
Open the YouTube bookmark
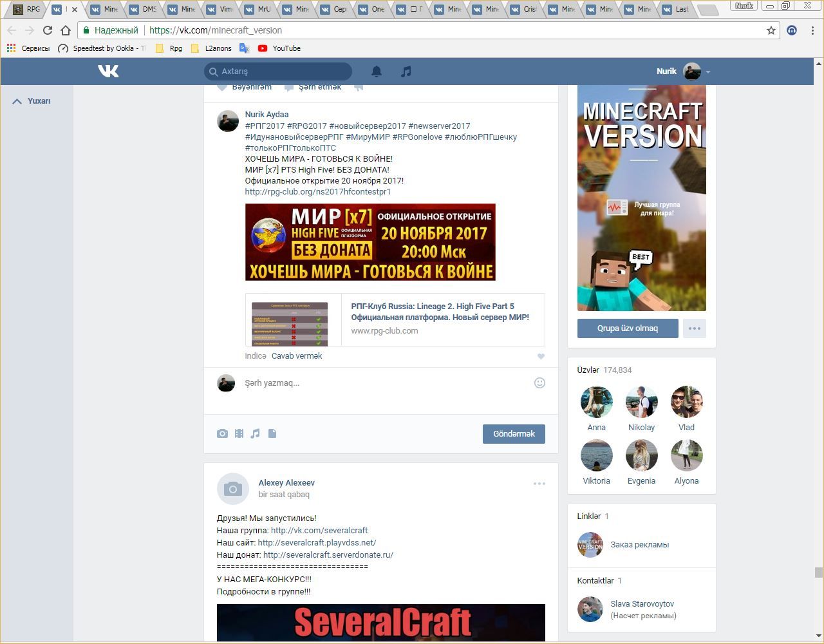(x=279, y=48)
